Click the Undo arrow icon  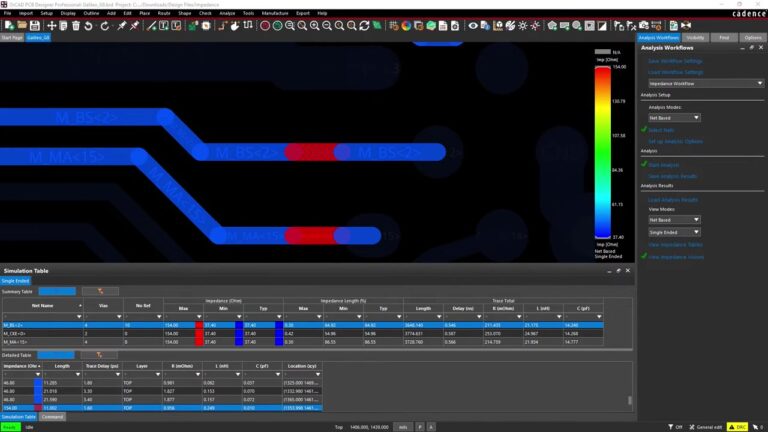click(x=88, y=25)
